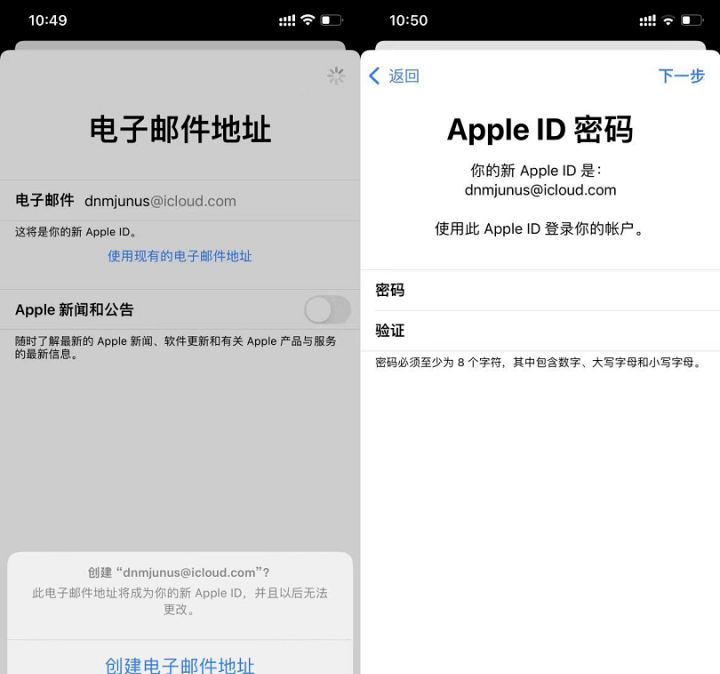Tap Wi-Fi icon in right status bar
Screen dimensions: 720x674
pos(668,20)
